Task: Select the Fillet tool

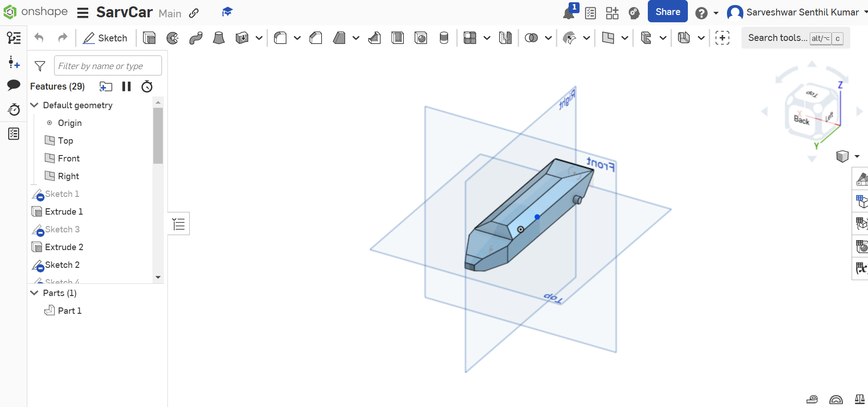Action: (x=280, y=38)
